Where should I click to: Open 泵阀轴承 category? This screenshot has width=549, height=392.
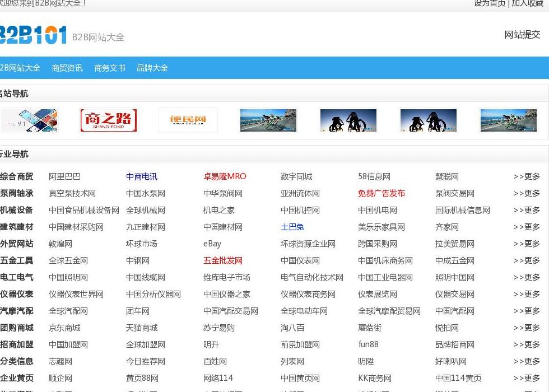click(17, 193)
